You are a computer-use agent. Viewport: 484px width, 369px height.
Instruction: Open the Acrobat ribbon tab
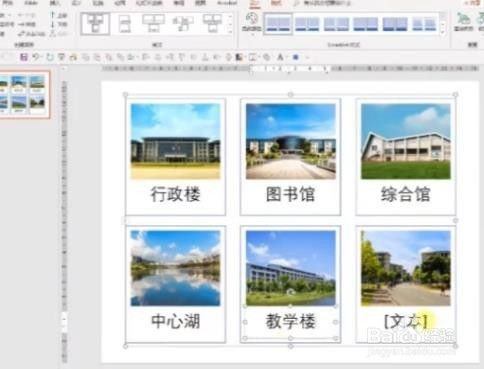pos(227,3)
